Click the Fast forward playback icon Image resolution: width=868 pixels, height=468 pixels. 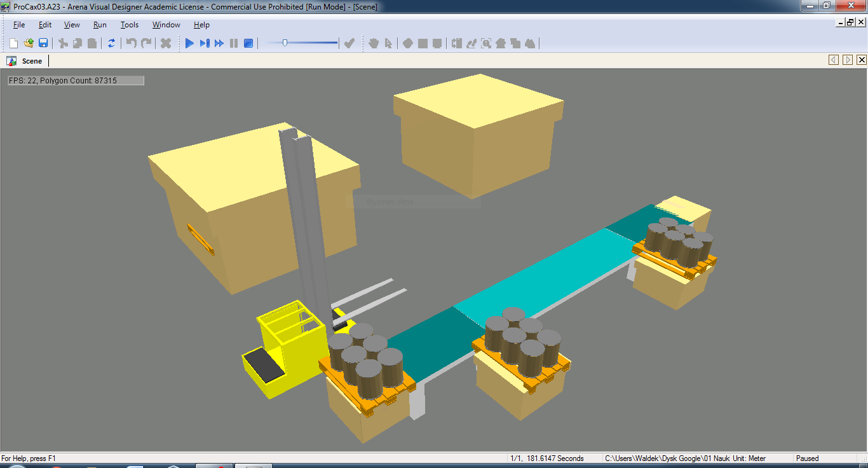pos(219,43)
